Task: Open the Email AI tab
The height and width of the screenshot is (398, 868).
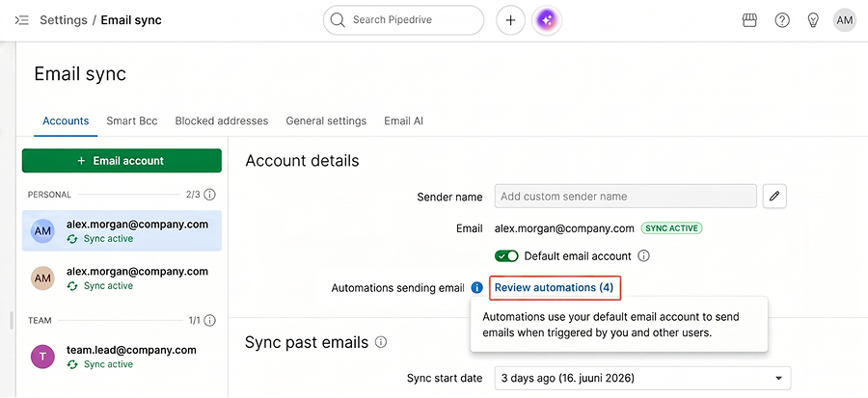Action: click(403, 120)
